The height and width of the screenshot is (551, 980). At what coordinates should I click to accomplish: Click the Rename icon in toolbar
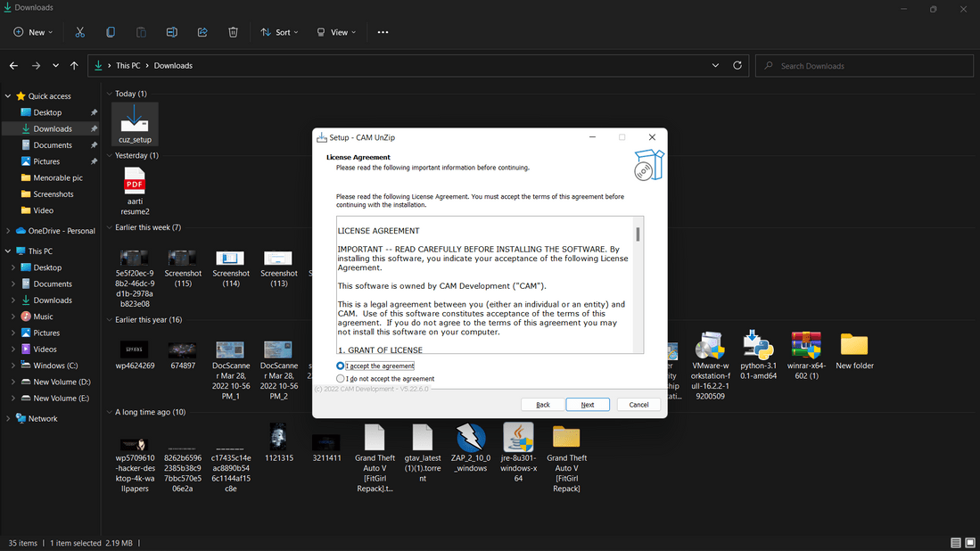coord(172,32)
